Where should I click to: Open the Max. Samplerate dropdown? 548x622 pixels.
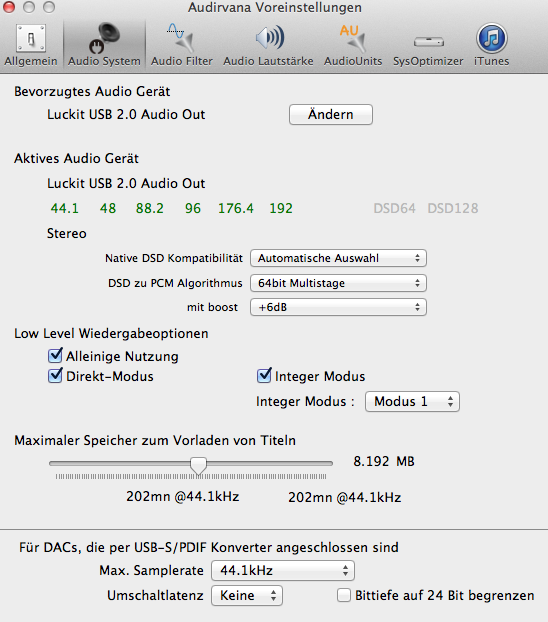(x=283, y=570)
